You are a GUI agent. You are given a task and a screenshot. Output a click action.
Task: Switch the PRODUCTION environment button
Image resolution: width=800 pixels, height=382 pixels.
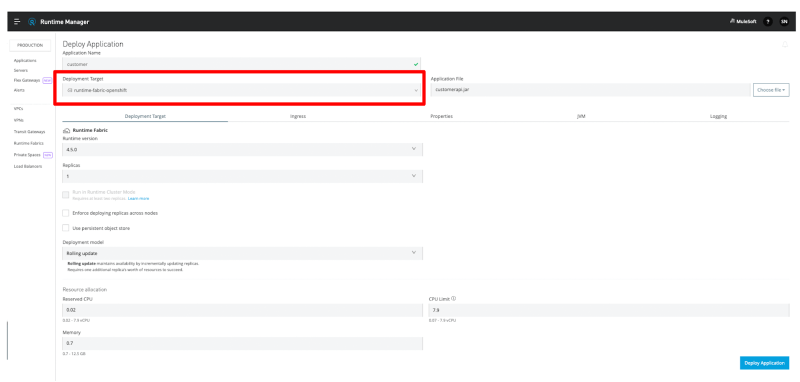30,45
